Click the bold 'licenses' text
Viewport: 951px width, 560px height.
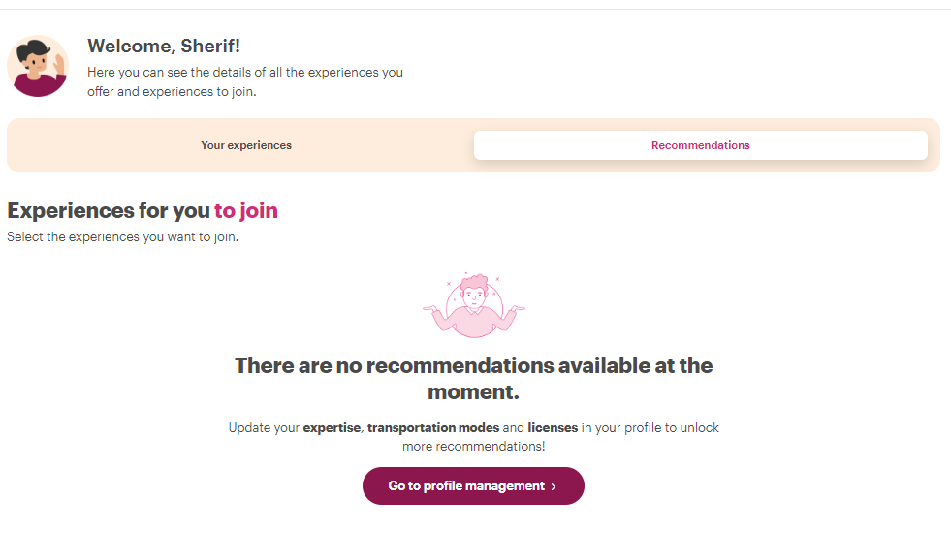point(553,428)
